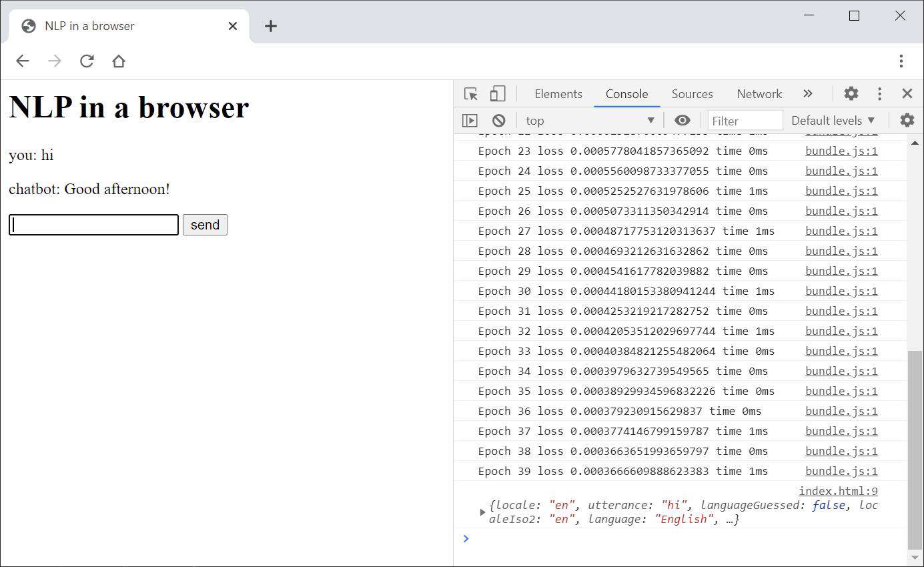The width and height of the screenshot is (924, 567).
Task: Open the top JavaScript context dropdown
Action: coord(590,121)
